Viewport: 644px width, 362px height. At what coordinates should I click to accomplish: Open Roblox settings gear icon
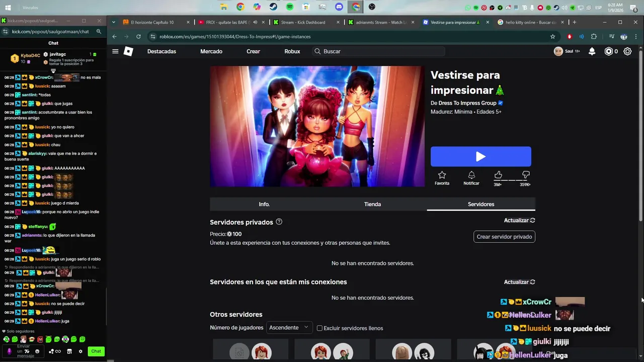point(627,51)
